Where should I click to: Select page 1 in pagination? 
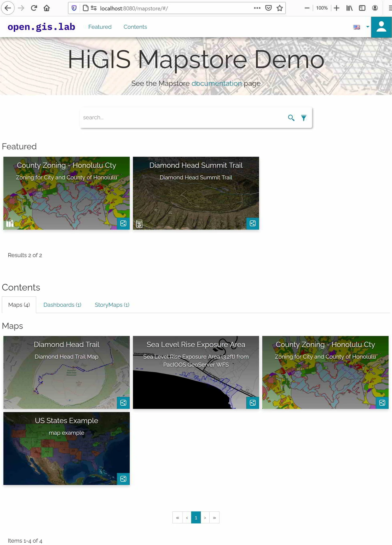click(x=196, y=518)
